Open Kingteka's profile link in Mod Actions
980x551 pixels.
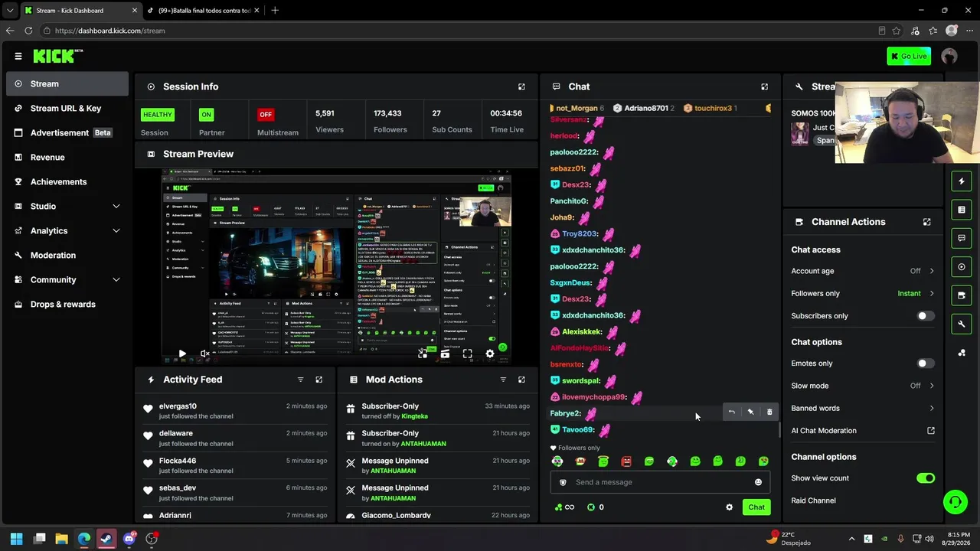[x=415, y=416]
